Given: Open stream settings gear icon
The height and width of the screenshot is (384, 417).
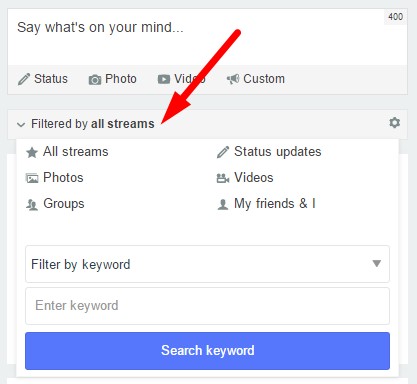Looking at the screenshot, I should [x=395, y=123].
